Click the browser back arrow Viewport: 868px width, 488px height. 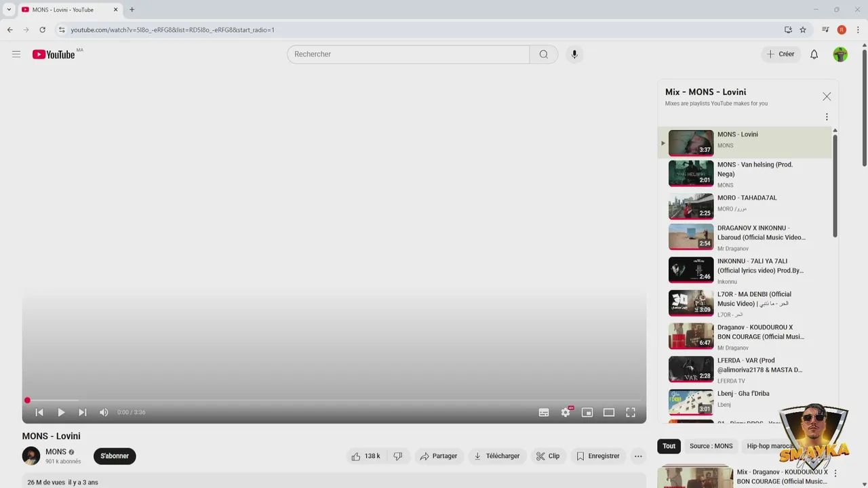point(9,30)
